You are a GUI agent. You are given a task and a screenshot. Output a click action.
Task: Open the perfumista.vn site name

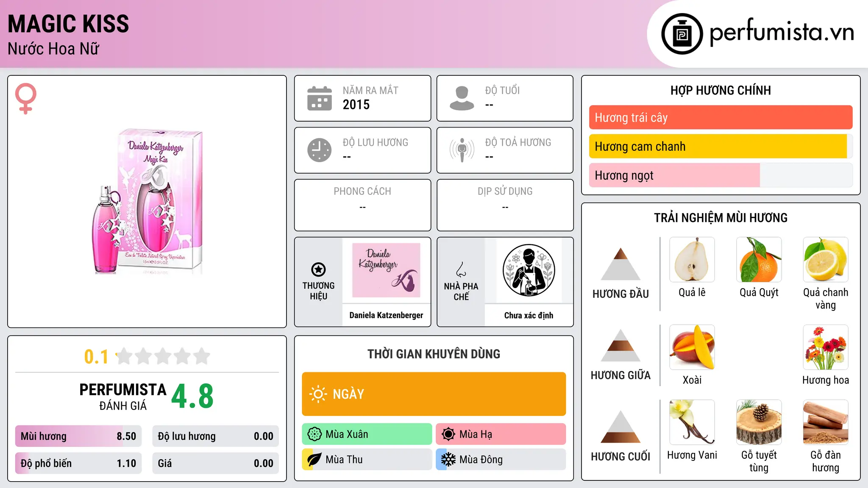pyautogui.click(x=782, y=32)
